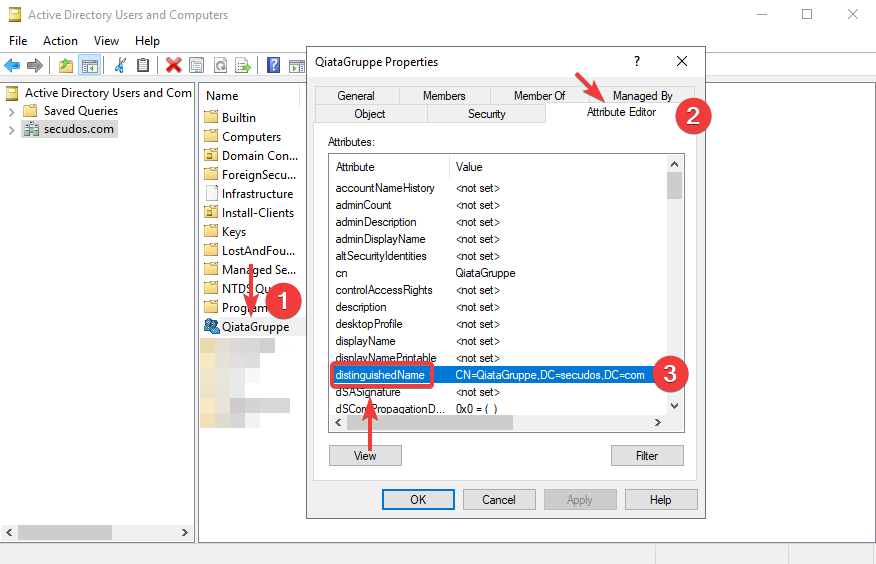Confirm with the OK button
Viewport: 876px width, 564px height.
pos(418,499)
